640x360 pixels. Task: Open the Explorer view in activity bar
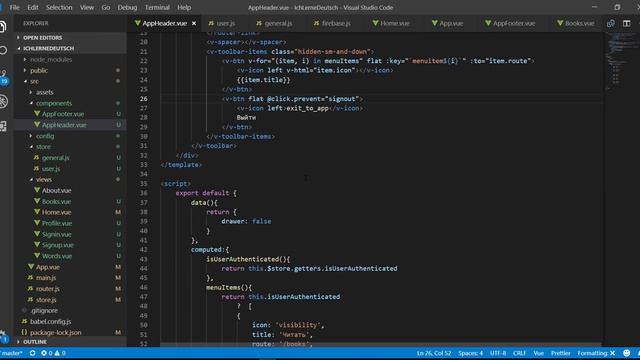click(3, 27)
